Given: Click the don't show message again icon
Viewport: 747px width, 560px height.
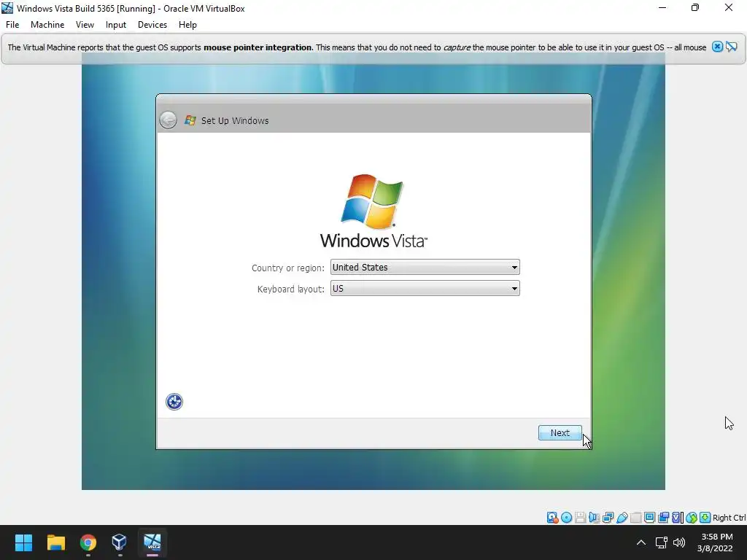Looking at the screenshot, I should [731, 47].
